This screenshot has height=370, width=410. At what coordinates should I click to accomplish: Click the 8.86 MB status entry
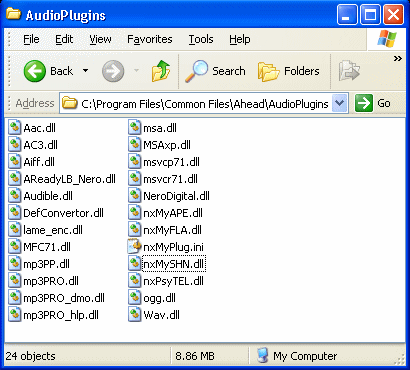coord(195,356)
